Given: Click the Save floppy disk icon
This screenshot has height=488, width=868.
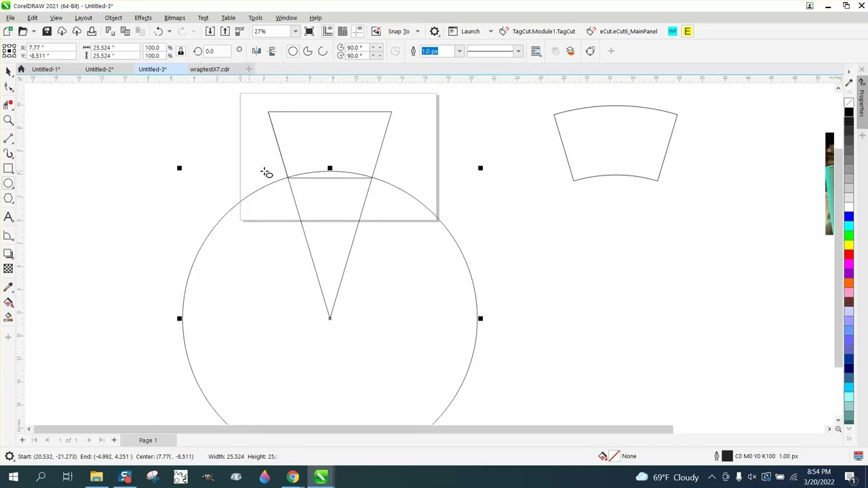Looking at the screenshot, I should point(47,31).
